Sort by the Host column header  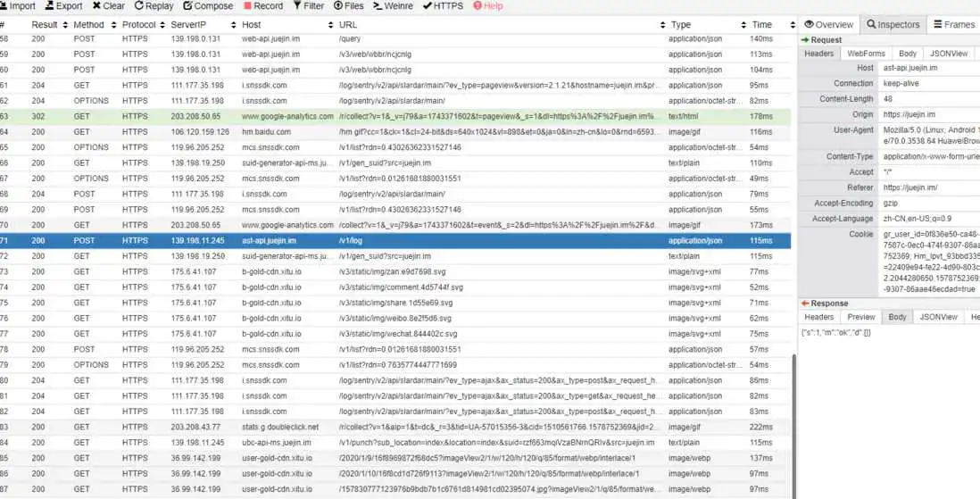[x=287, y=25]
